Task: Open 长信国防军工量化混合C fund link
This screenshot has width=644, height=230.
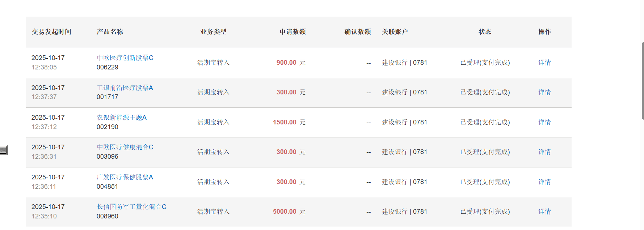Action: (131, 207)
